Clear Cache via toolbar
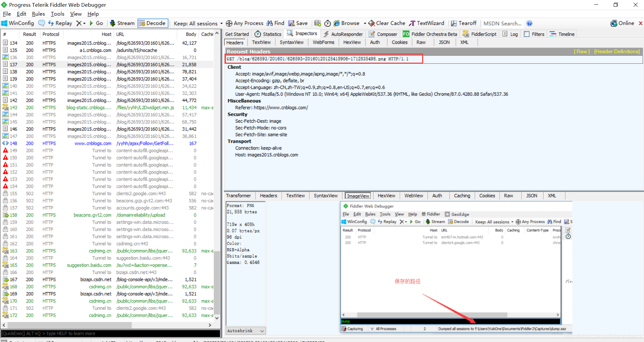 [387, 23]
